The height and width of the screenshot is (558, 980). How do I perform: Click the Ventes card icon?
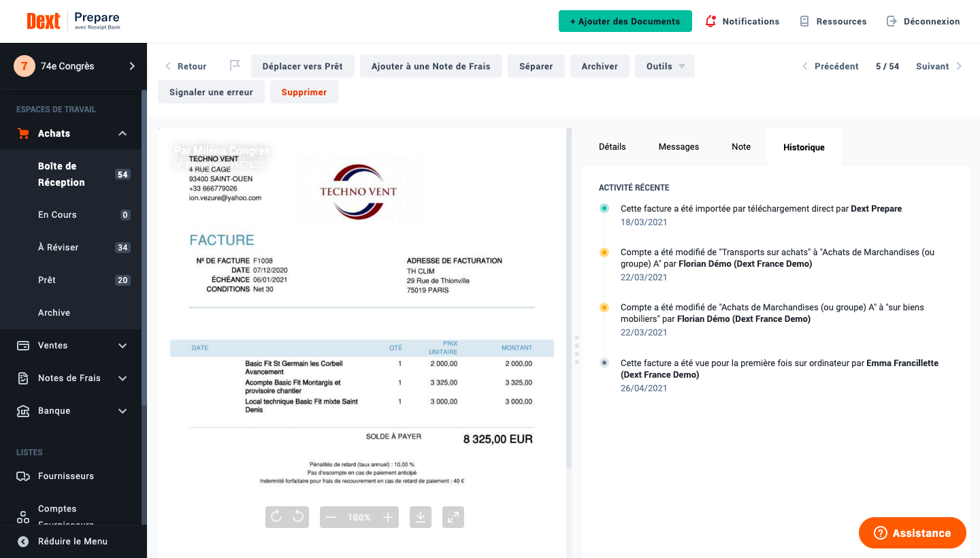point(23,346)
